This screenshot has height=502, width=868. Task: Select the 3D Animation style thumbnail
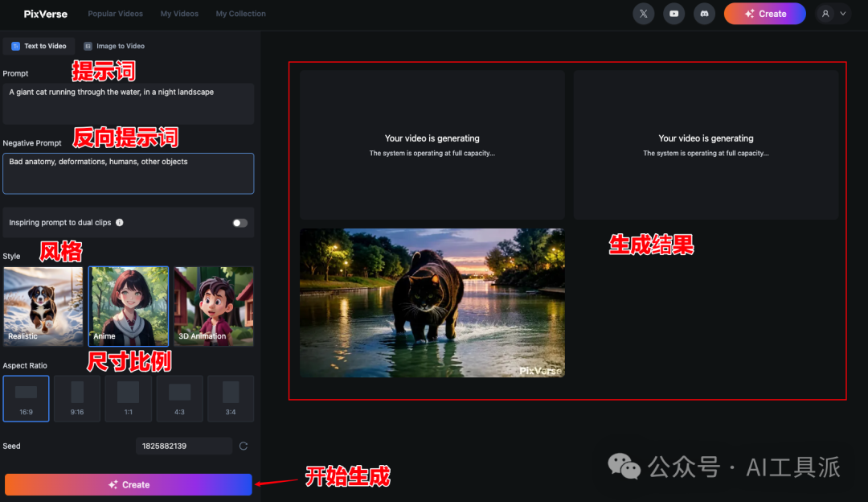214,307
